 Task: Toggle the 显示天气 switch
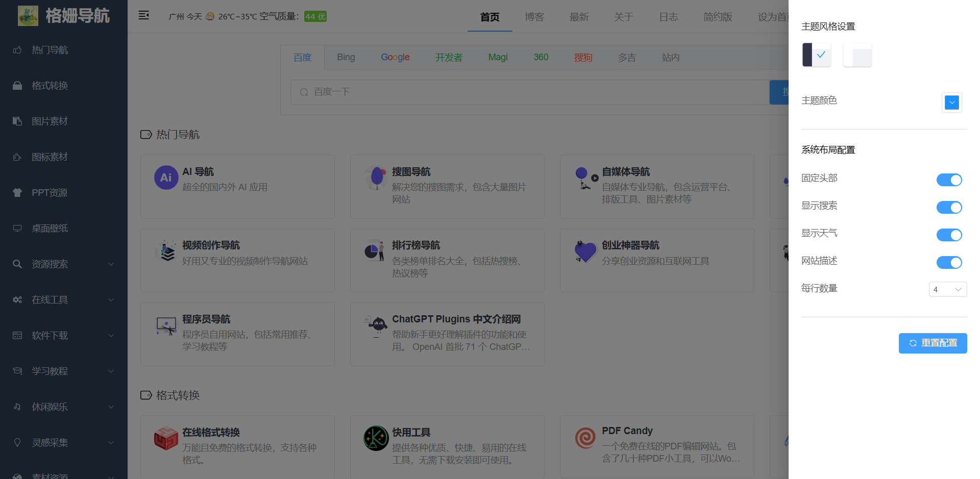pos(949,235)
